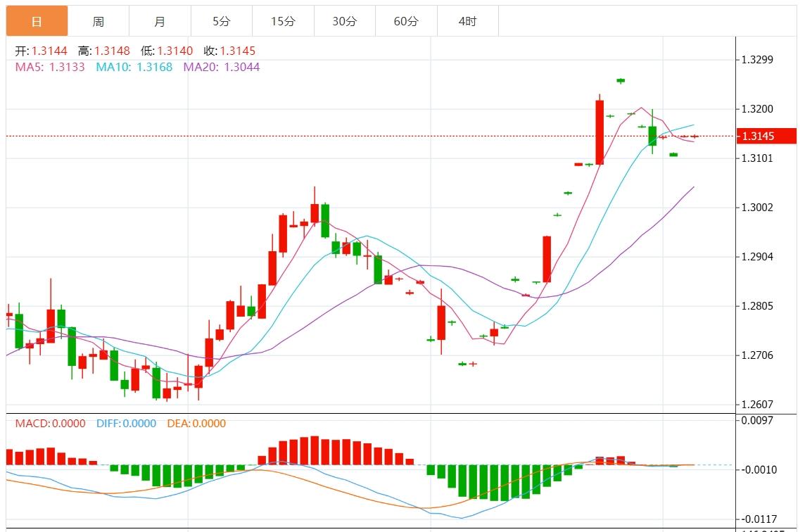Switch to the 4时 timeframe tab
The image size is (805, 532).
[x=467, y=21]
